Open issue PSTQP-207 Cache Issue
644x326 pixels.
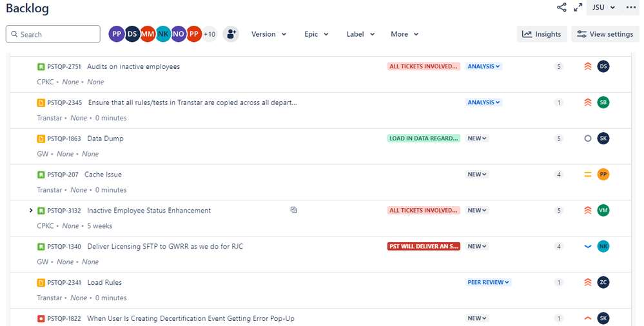pos(63,175)
